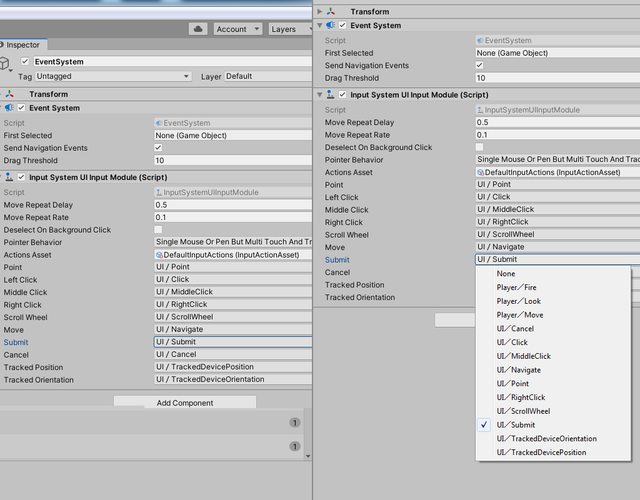Edit Move Repeat Rate in right panel

(558, 135)
